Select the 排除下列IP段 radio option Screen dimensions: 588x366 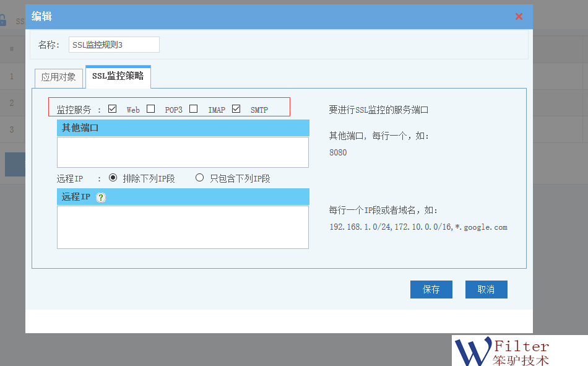click(x=113, y=178)
